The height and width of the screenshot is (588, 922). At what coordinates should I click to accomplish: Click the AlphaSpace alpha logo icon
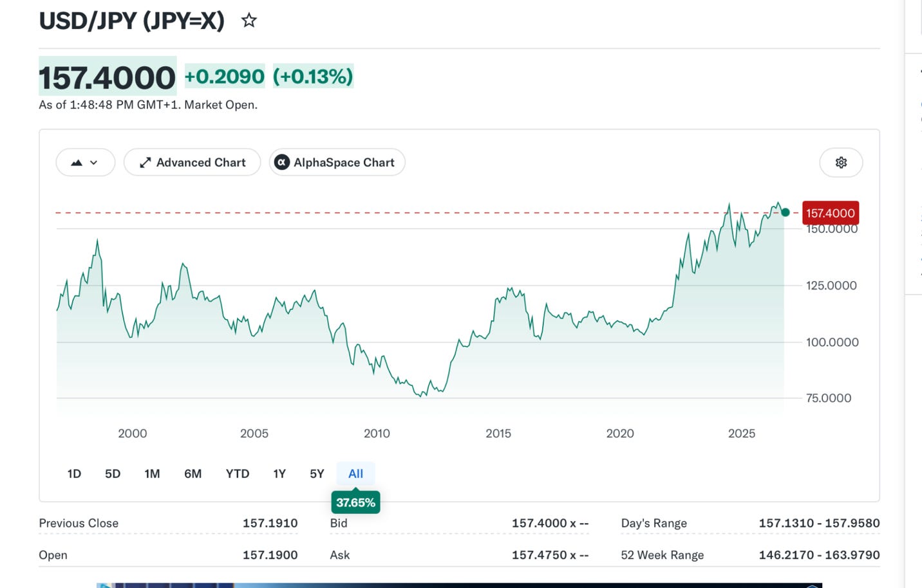281,163
